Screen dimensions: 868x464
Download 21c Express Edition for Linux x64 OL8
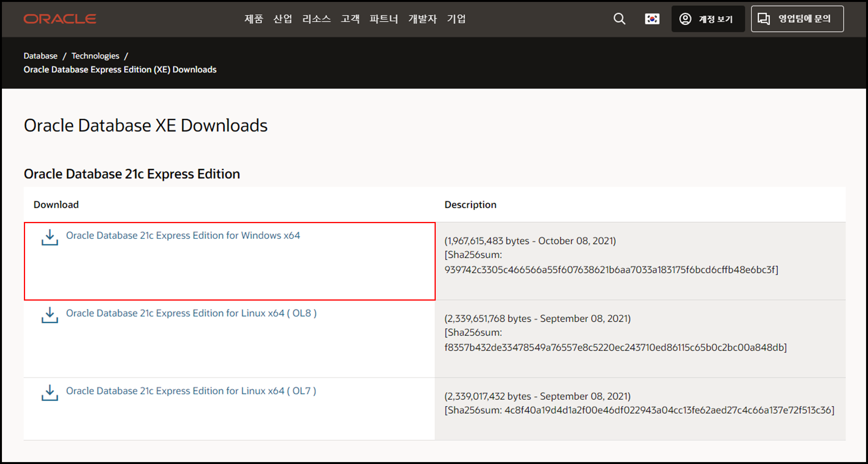[191, 313]
